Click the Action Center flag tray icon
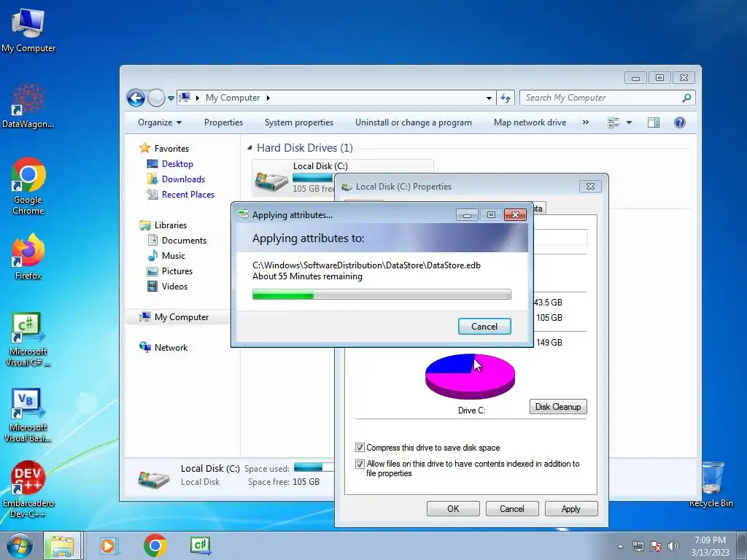 (656, 546)
